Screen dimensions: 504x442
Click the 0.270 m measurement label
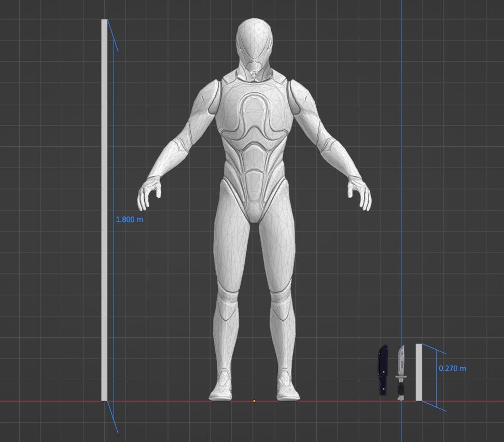pyautogui.click(x=453, y=368)
